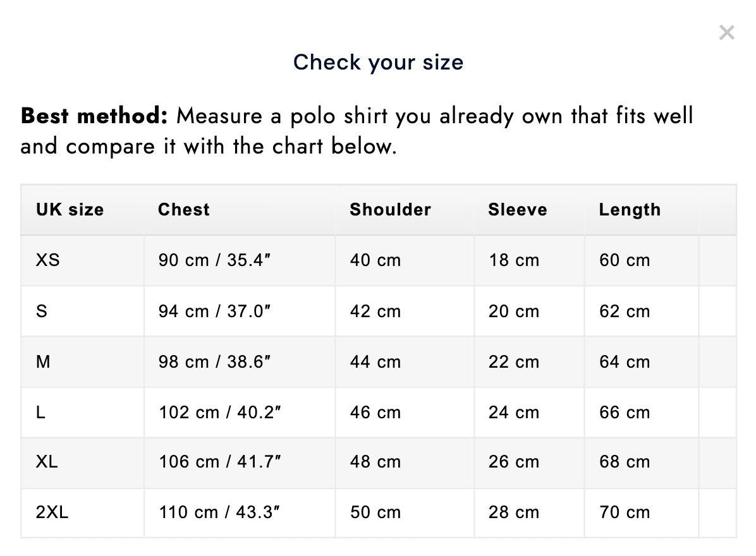Select the M size row label

[43, 362]
